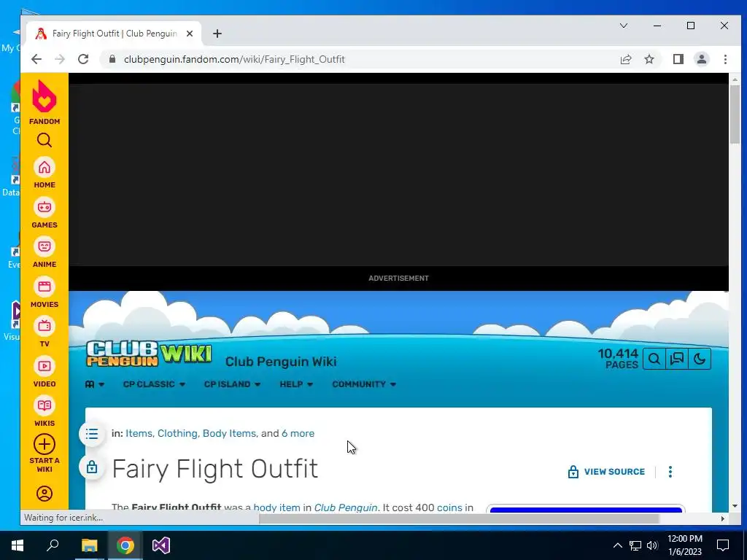747x560 pixels.
Task: Click the address bar URL
Action: pyautogui.click(x=234, y=59)
